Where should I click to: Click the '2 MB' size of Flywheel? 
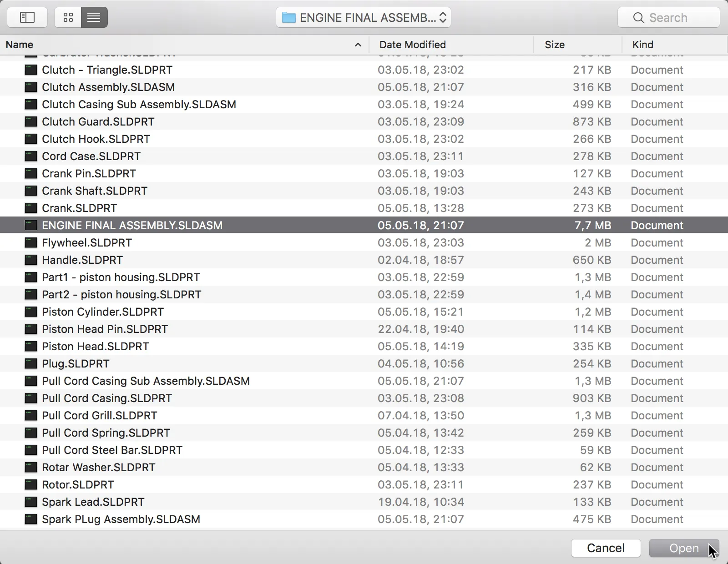coord(598,242)
